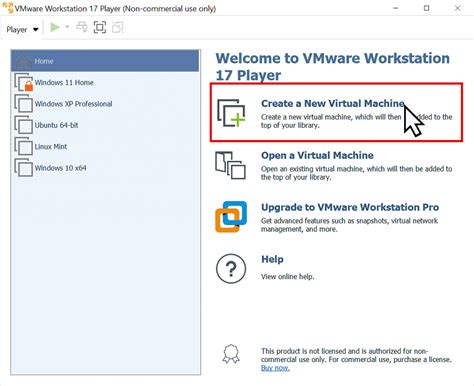Screen dimensions: 474x386
Task: Minimize the VMware Player window
Action: pyautogui.click(x=396, y=8)
